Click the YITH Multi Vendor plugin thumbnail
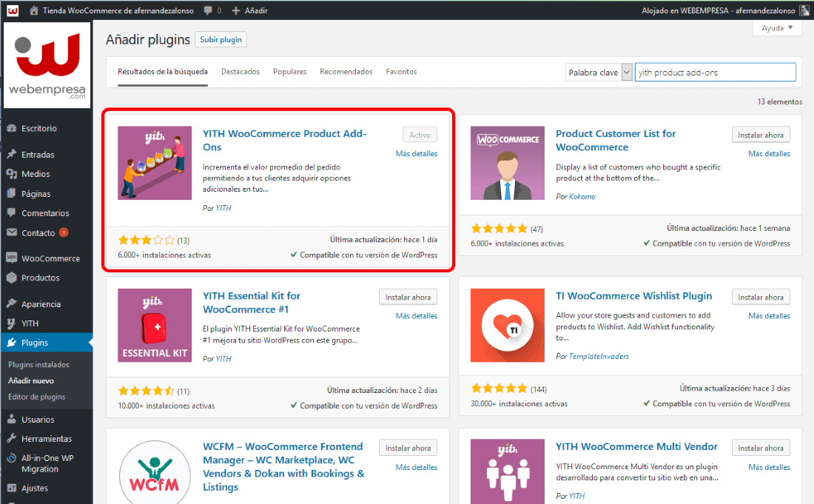The height and width of the screenshot is (504, 814). click(508, 471)
